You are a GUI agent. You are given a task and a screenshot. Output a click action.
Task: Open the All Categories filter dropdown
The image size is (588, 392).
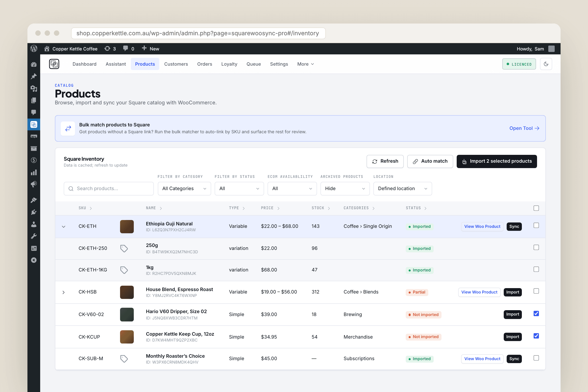tap(184, 188)
